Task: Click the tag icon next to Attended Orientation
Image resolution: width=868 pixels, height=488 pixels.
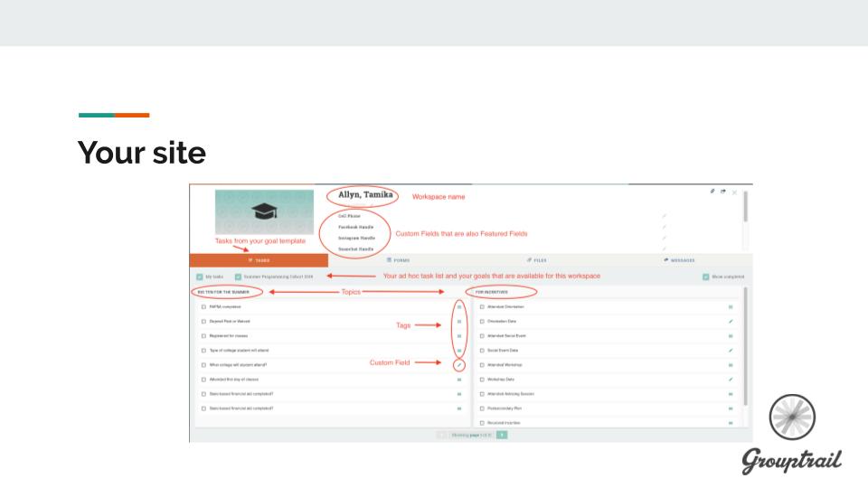Action: [x=731, y=307]
